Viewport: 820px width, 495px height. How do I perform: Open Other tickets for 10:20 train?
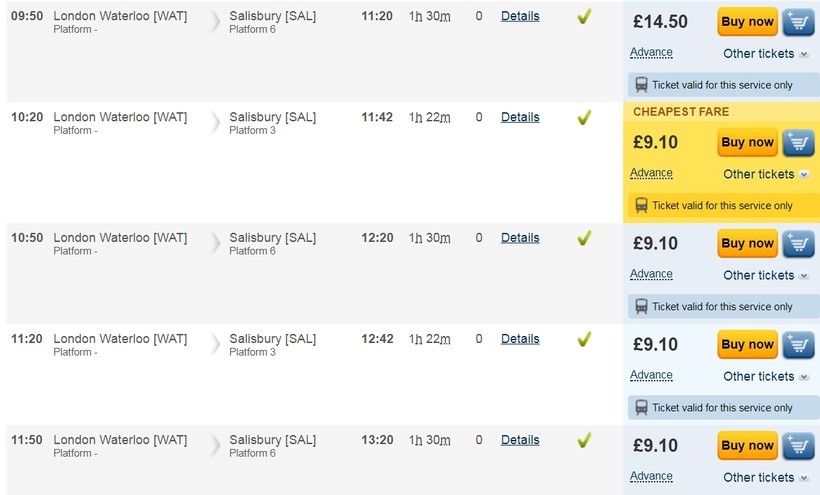tap(765, 174)
